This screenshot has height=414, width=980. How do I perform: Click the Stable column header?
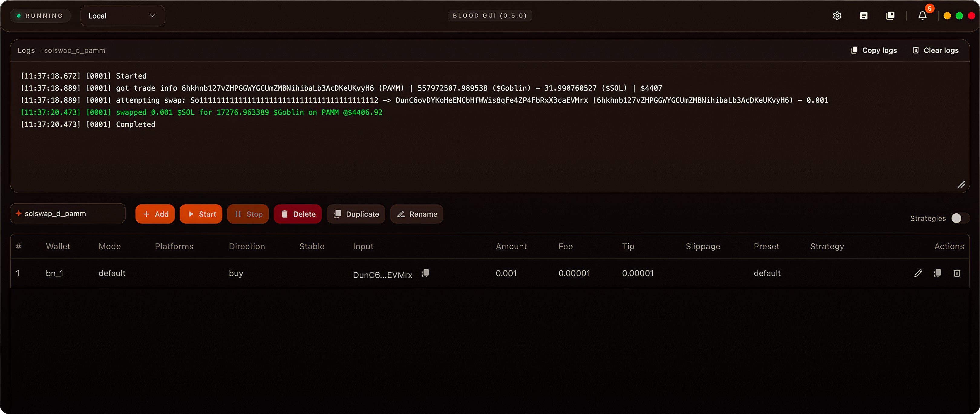tap(312, 246)
